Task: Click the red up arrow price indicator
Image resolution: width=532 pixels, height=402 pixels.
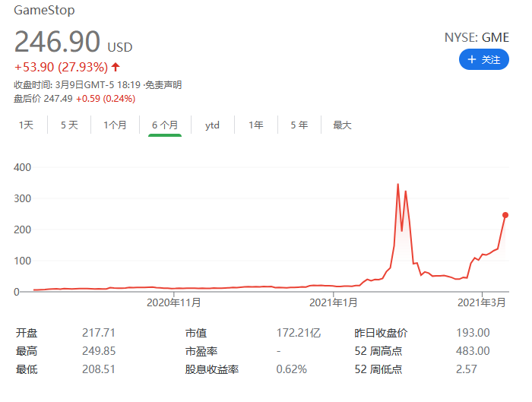Action: [x=116, y=67]
